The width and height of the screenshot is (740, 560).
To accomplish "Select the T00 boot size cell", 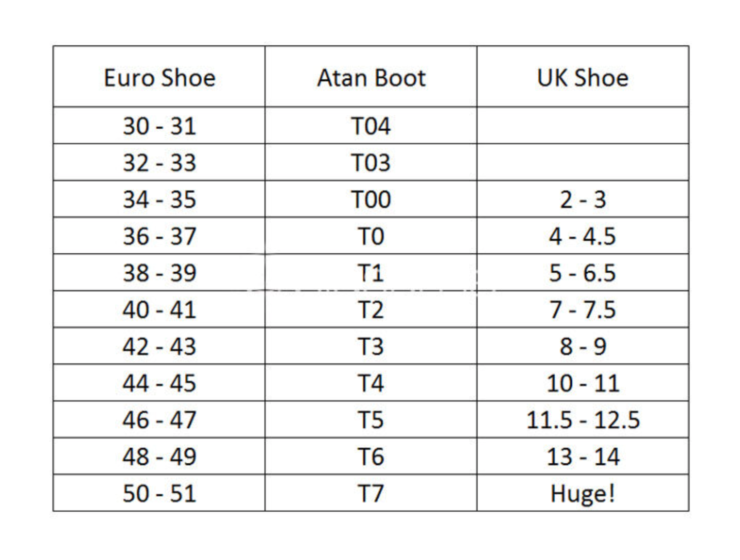I will 371,199.
